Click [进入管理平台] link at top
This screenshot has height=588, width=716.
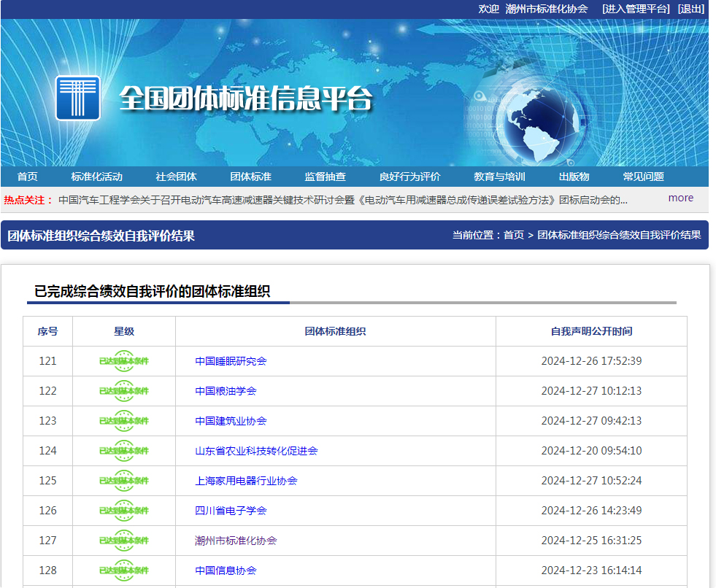click(x=635, y=9)
